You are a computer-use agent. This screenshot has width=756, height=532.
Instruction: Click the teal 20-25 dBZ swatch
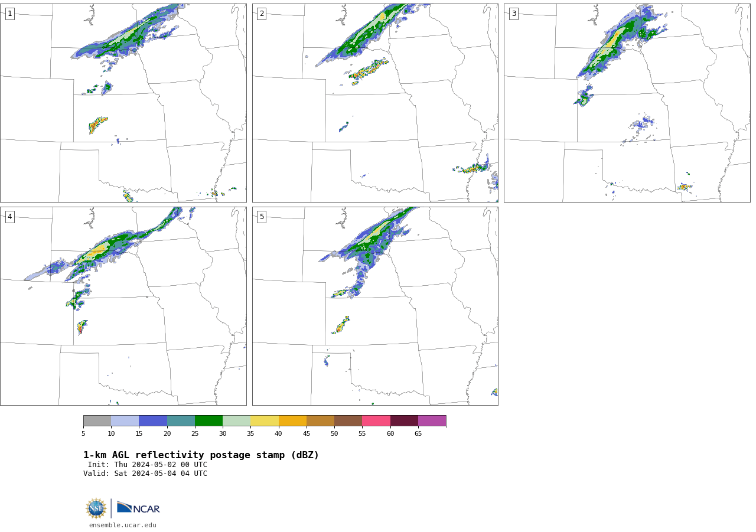[x=181, y=421]
